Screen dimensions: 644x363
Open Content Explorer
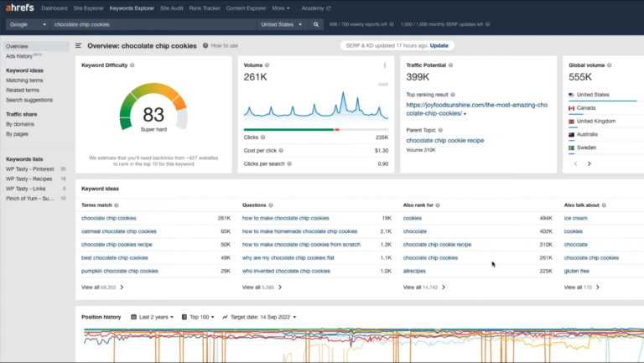[x=246, y=8]
